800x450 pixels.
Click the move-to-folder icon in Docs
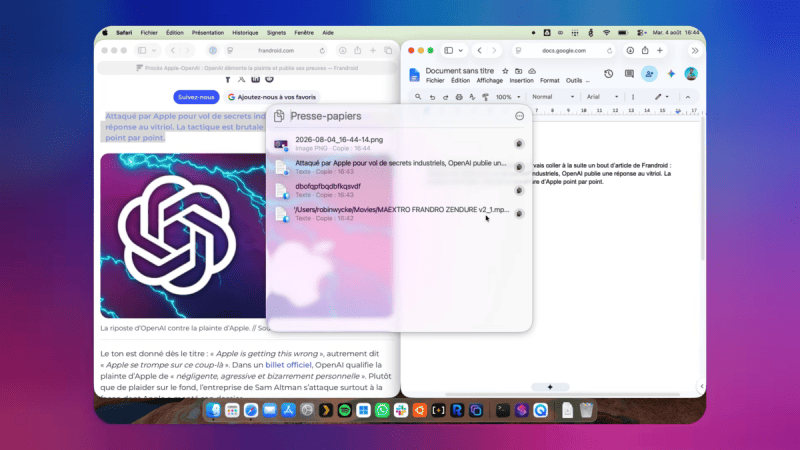(518, 71)
